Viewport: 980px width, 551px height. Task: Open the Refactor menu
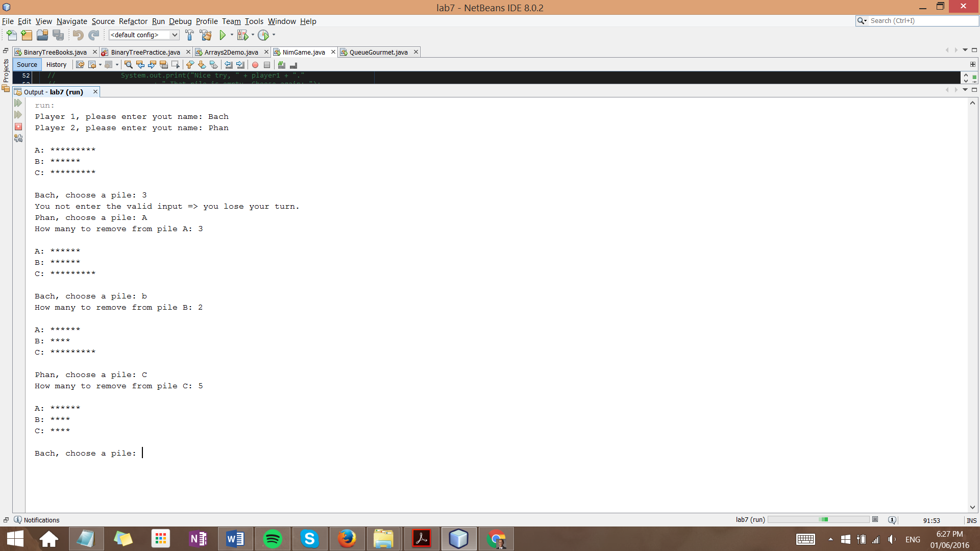pyautogui.click(x=133, y=21)
